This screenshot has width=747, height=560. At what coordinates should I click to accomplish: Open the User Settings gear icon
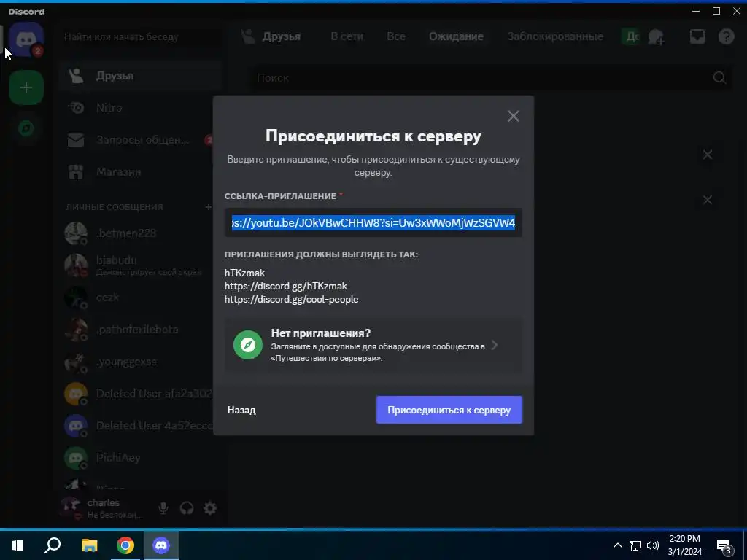[210, 508]
